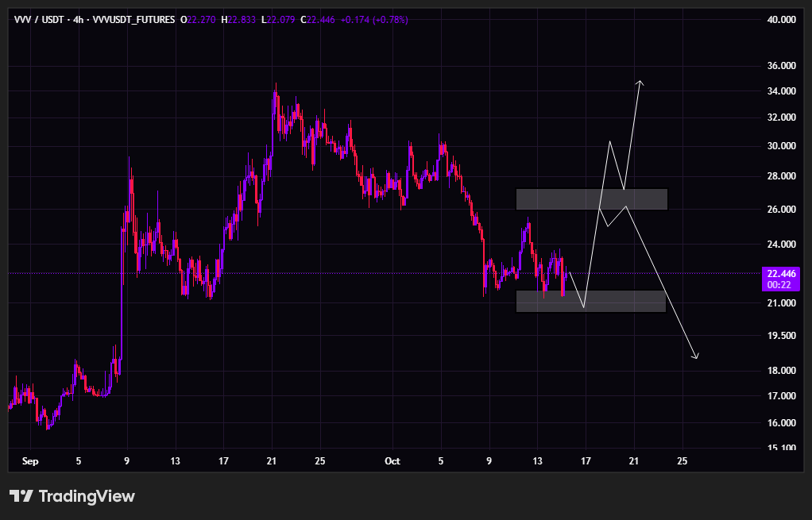Click the 19.500 price axis label
Image resolution: width=812 pixels, height=520 pixels.
point(782,336)
